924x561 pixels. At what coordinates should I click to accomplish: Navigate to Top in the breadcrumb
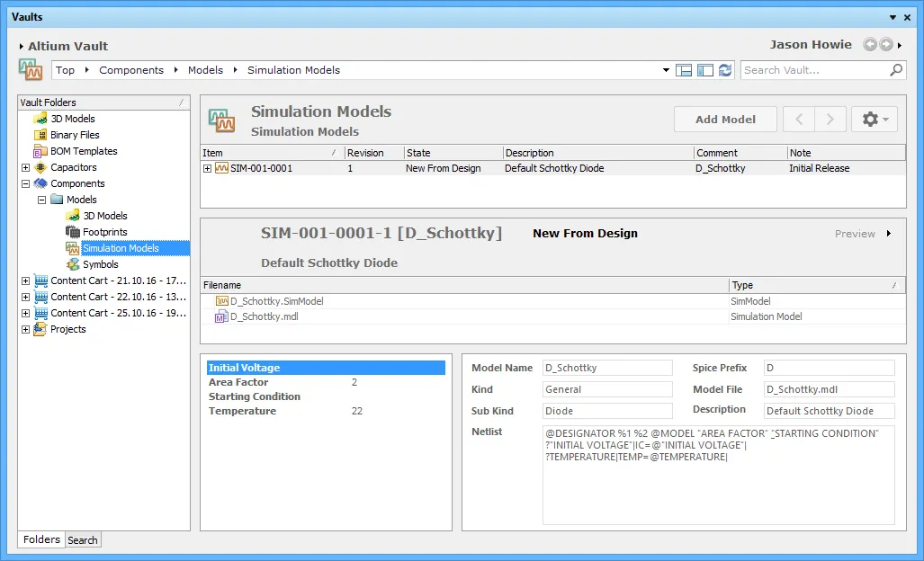65,70
